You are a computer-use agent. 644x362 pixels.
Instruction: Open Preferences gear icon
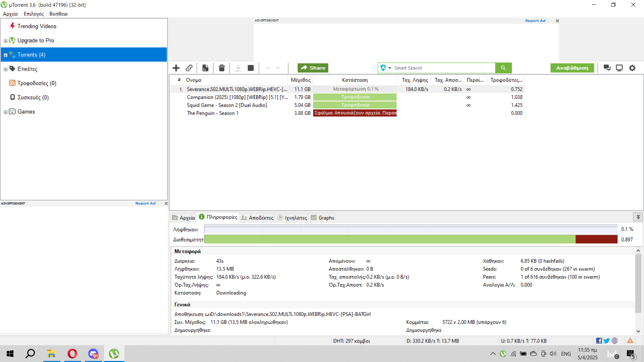tap(632, 68)
